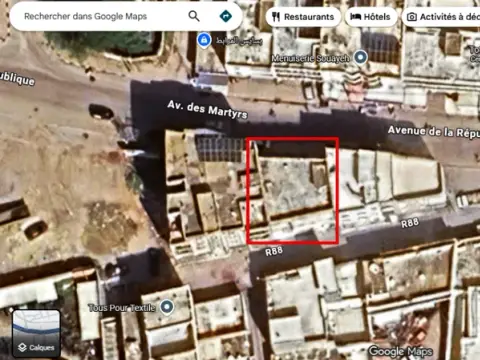Filter by Restaurants chip
The image size is (480, 360).
(x=303, y=17)
